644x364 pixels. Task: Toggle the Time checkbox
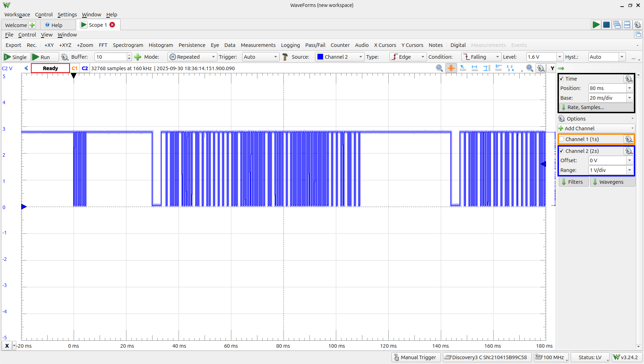(562, 79)
